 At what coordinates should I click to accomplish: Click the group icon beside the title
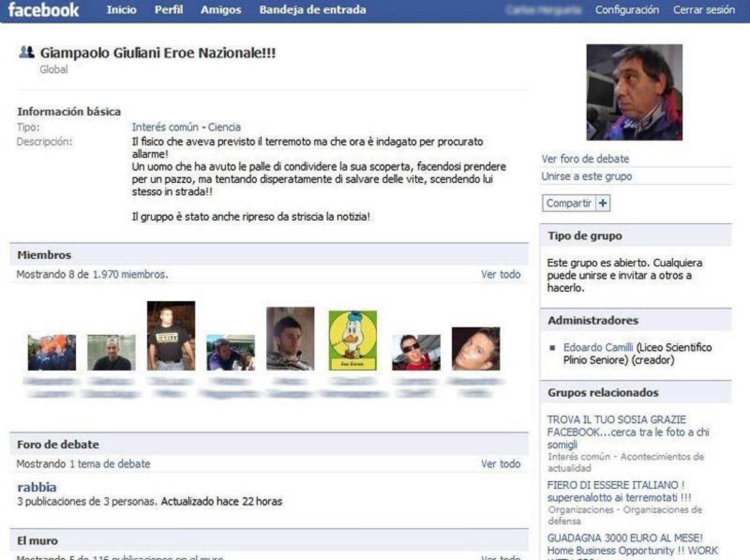click(26, 52)
